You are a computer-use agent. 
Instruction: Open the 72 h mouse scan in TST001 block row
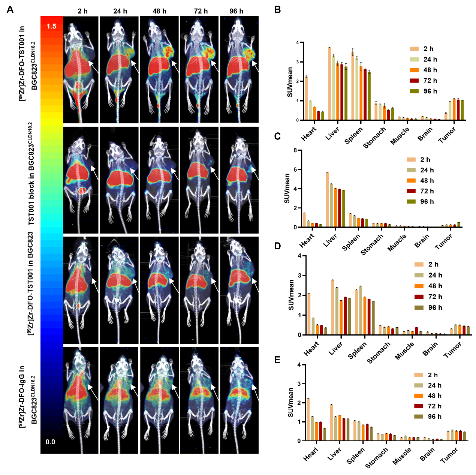[x=199, y=180]
